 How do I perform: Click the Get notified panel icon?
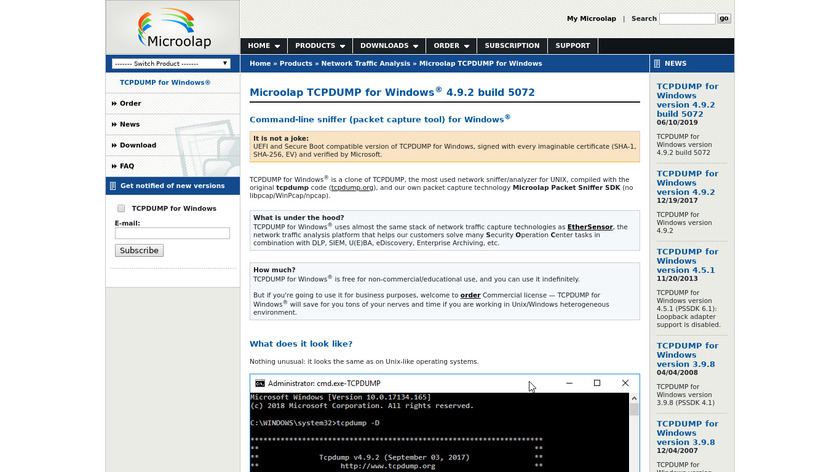point(113,186)
